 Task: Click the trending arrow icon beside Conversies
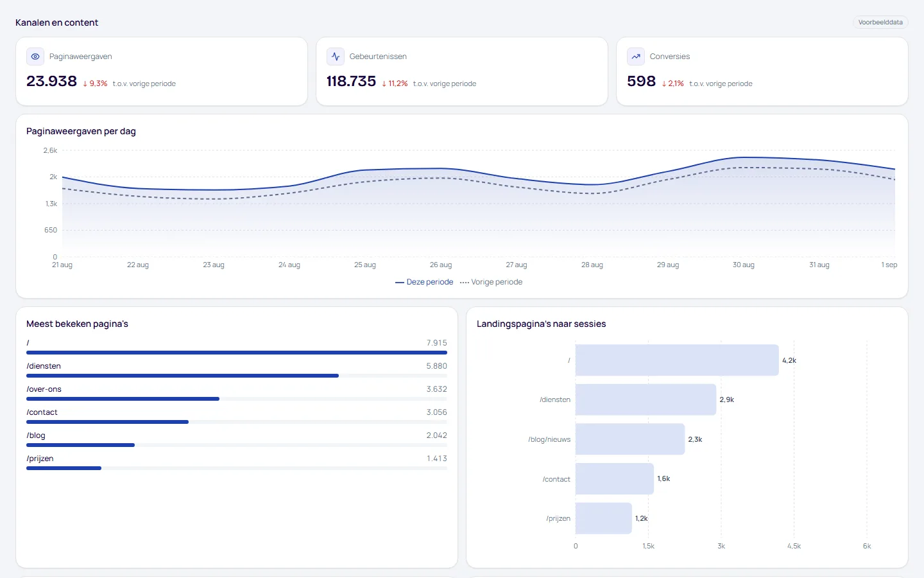(x=636, y=57)
